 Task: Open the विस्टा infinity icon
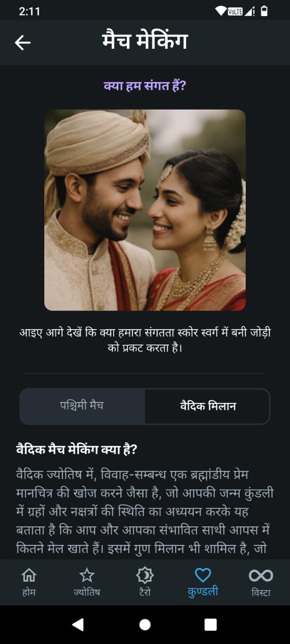[261, 575]
